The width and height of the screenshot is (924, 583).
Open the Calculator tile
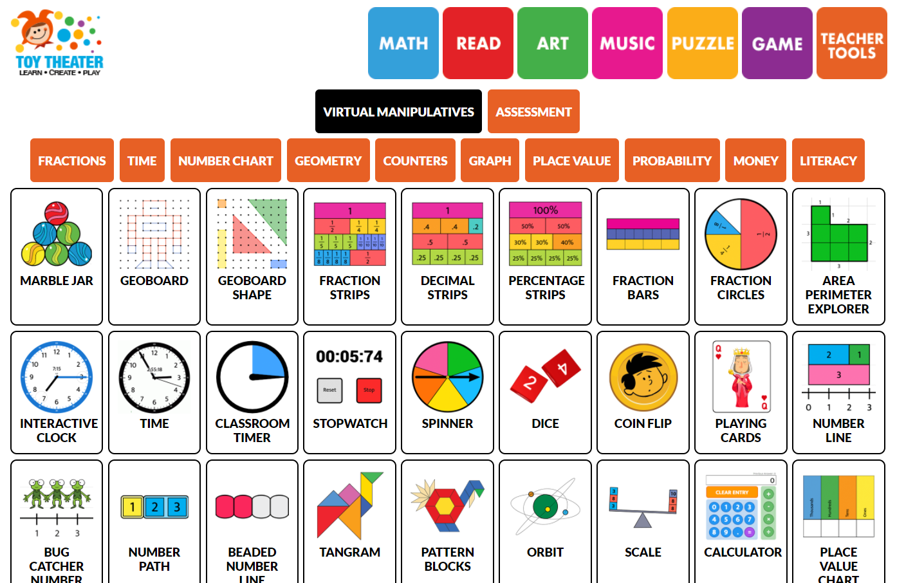click(x=741, y=521)
